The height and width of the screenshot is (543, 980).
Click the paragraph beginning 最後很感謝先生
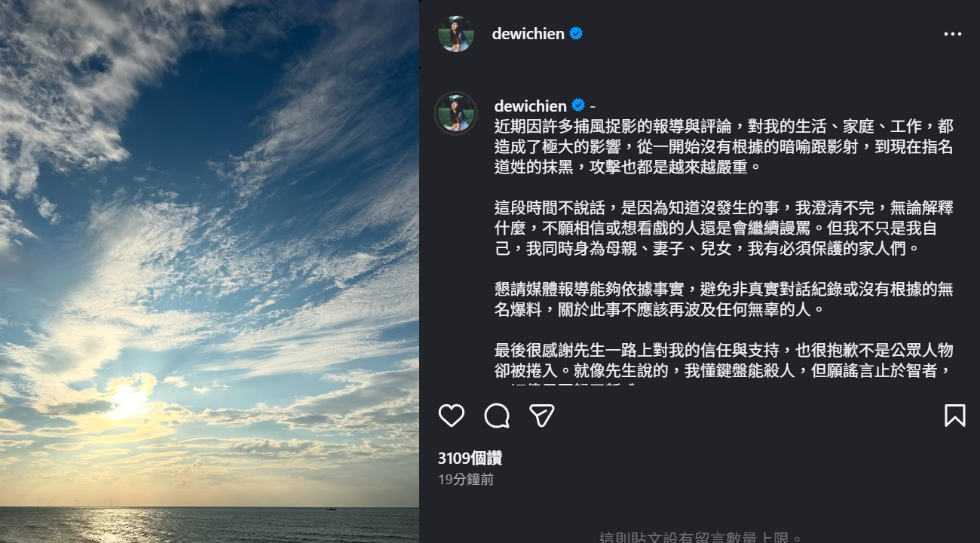[x=724, y=367]
